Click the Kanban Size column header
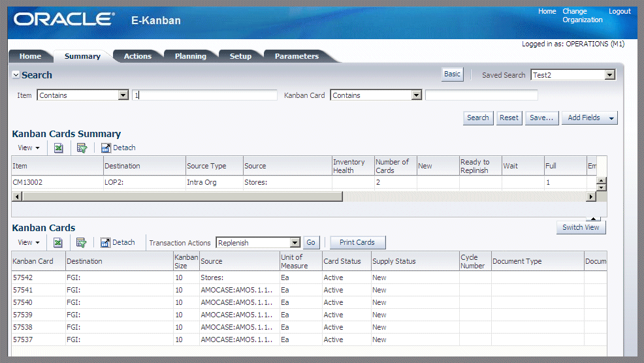The image size is (644, 363). pyautogui.click(x=186, y=261)
